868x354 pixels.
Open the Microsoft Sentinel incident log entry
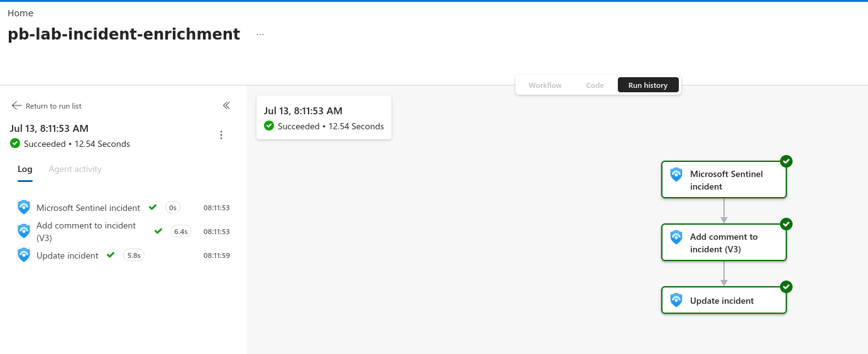[x=123, y=207]
